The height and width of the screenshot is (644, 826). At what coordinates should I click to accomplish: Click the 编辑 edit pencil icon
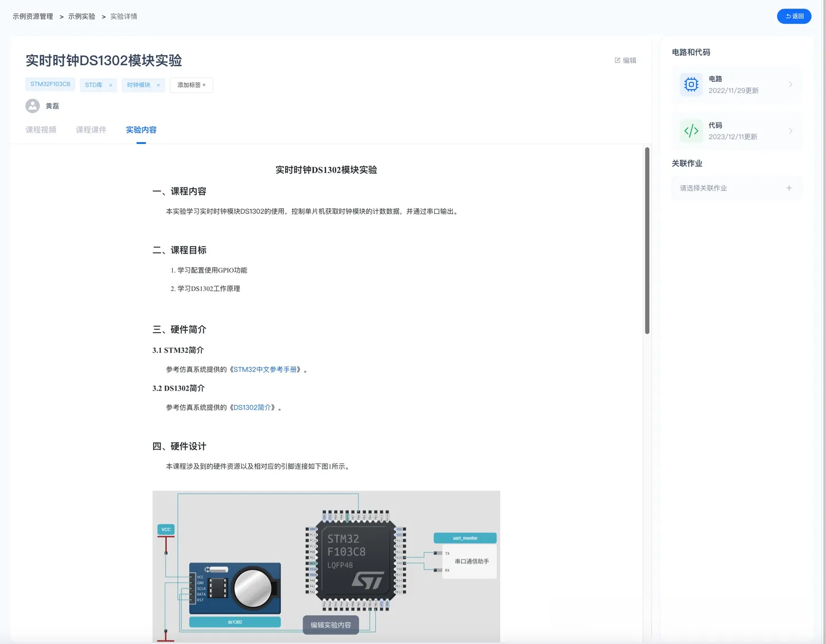point(617,60)
